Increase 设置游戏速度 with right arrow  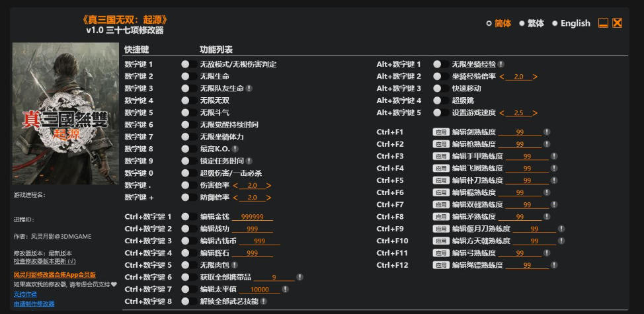[x=535, y=112]
